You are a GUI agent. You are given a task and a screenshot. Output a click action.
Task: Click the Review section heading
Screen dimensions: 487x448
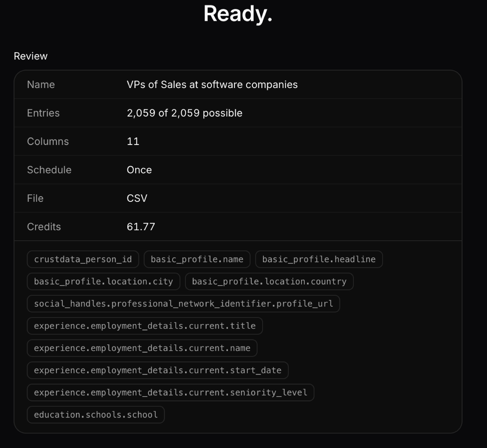(x=31, y=56)
